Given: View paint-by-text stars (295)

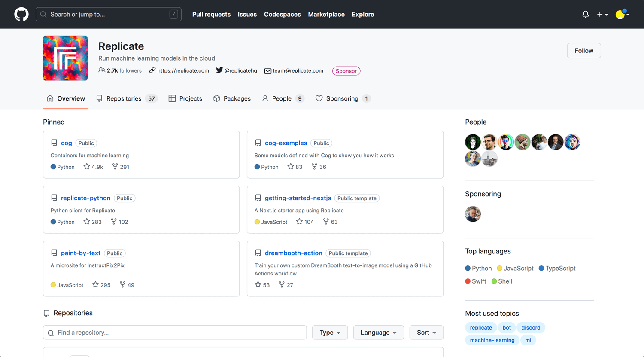Looking at the screenshot, I should click(x=101, y=285).
